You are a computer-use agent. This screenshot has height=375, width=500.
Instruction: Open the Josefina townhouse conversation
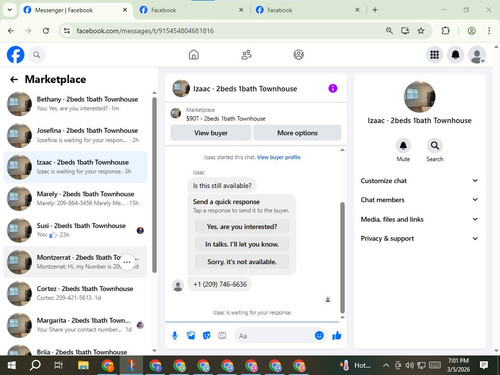[x=75, y=135]
